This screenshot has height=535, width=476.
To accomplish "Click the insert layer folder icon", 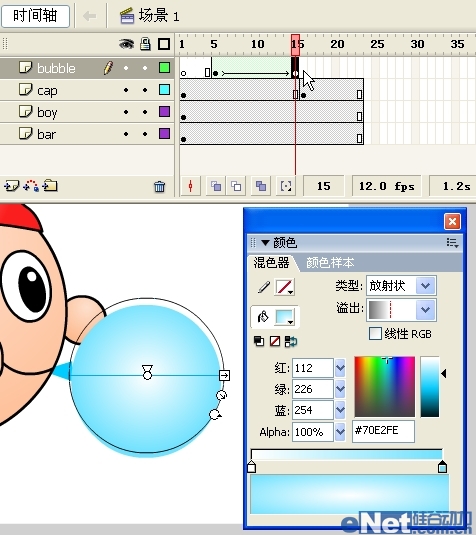I will pos(50,186).
